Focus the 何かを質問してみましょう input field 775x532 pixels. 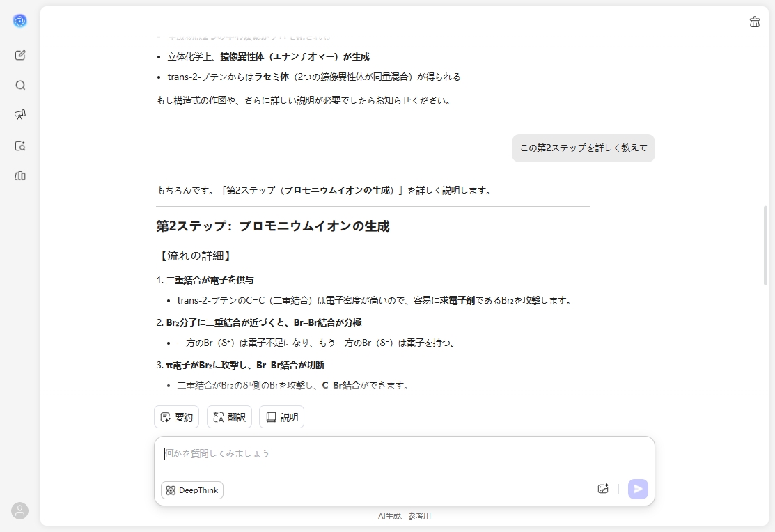(x=405, y=453)
